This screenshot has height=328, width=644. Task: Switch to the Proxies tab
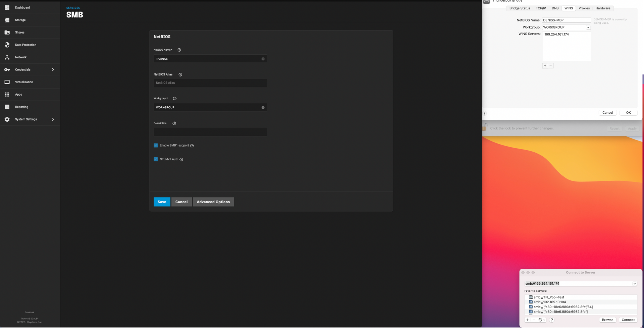point(584,8)
